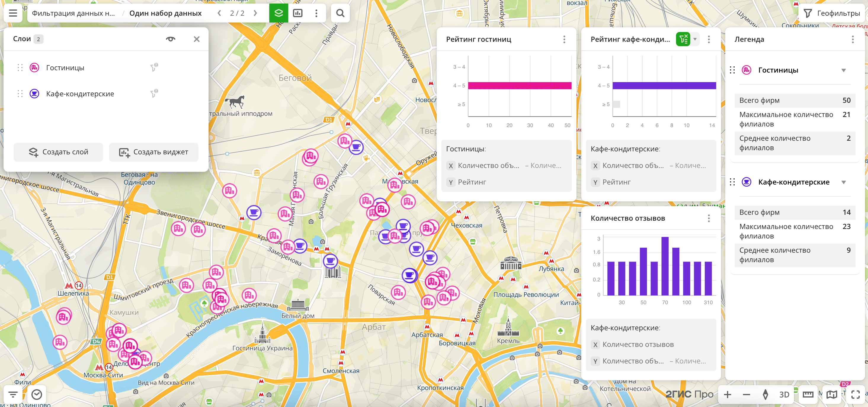
Task: Click the pink 4–5 rating bar
Action: point(519,86)
